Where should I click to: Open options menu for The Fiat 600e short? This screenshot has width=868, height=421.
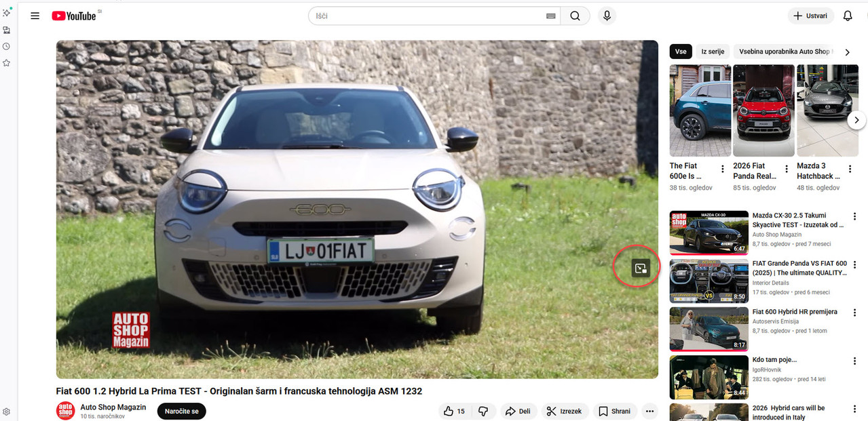723,169
